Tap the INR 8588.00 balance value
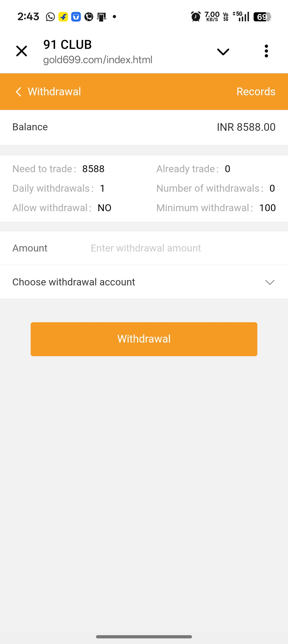288x644 pixels. pyautogui.click(x=246, y=127)
